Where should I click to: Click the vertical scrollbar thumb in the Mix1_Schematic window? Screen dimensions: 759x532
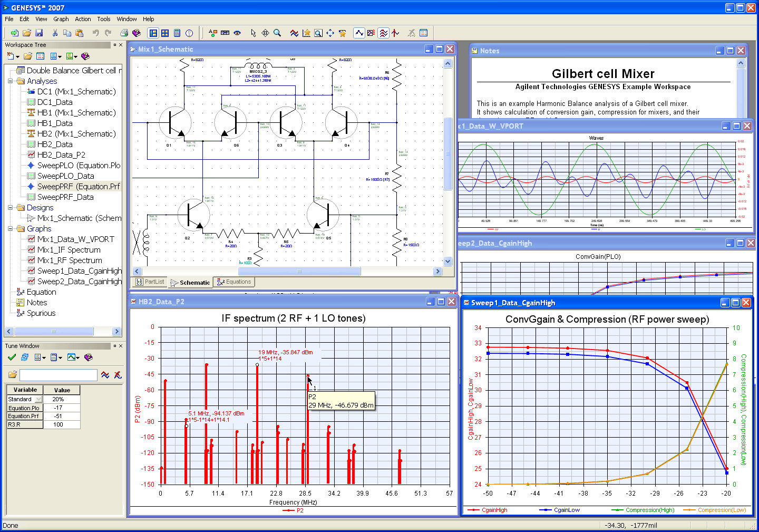coord(447,153)
